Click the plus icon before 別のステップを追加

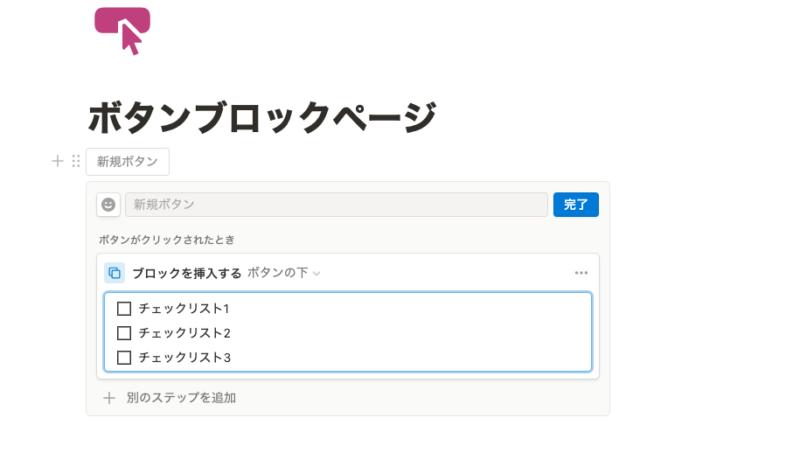click(109, 398)
